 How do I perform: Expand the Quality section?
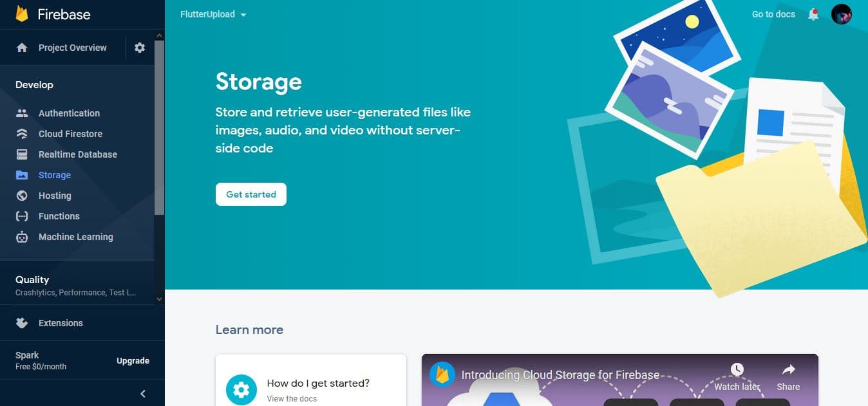77,285
